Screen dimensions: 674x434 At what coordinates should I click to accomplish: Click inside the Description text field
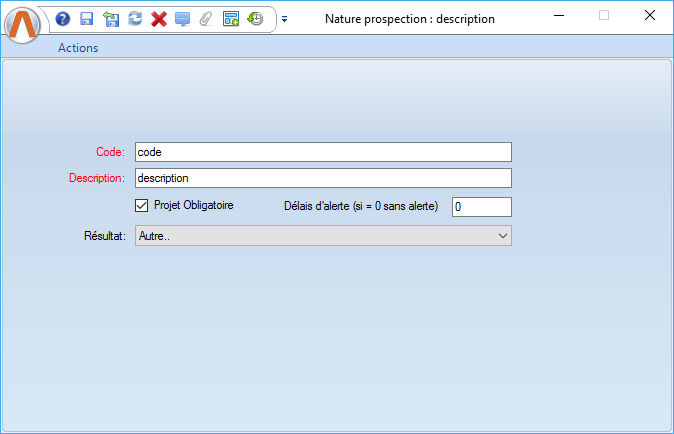[x=323, y=178]
